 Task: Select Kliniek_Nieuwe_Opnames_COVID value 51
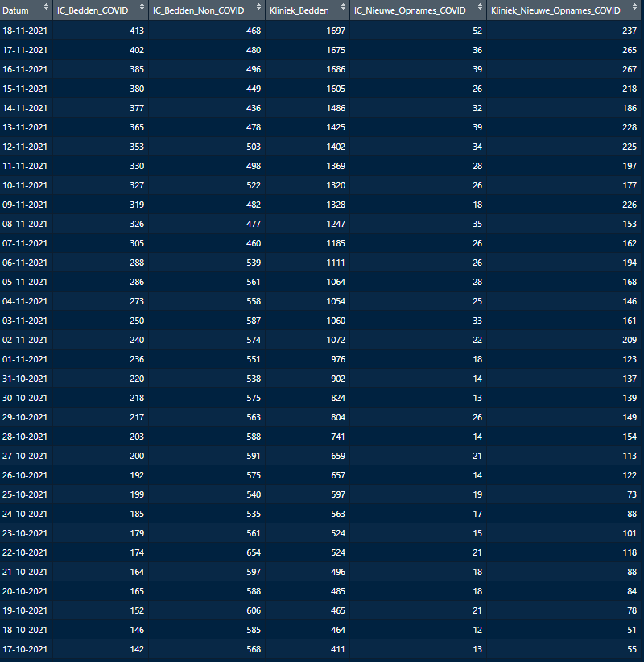pyautogui.click(x=632, y=630)
